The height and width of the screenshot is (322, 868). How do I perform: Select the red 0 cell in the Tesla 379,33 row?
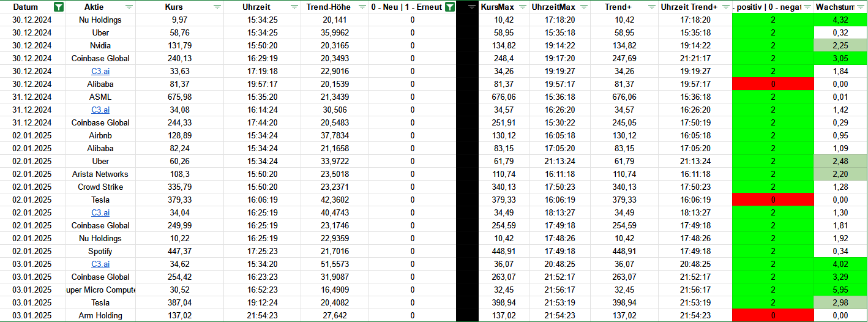(773, 200)
